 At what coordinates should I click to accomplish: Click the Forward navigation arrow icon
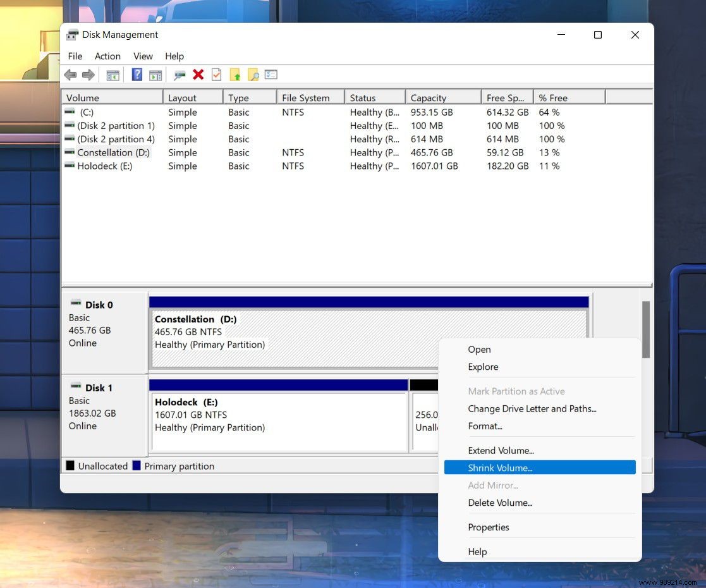pyautogui.click(x=88, y=75)
